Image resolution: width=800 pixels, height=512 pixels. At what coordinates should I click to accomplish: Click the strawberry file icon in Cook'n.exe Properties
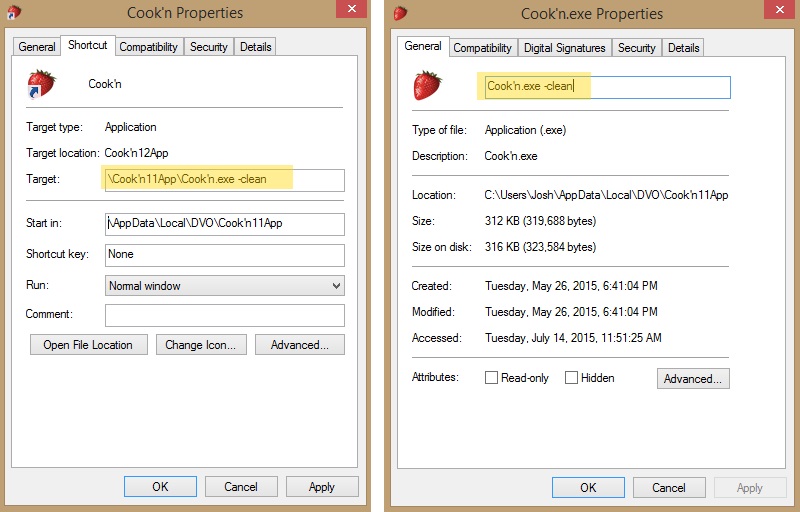pyautogui.click(x=427, y=85)
